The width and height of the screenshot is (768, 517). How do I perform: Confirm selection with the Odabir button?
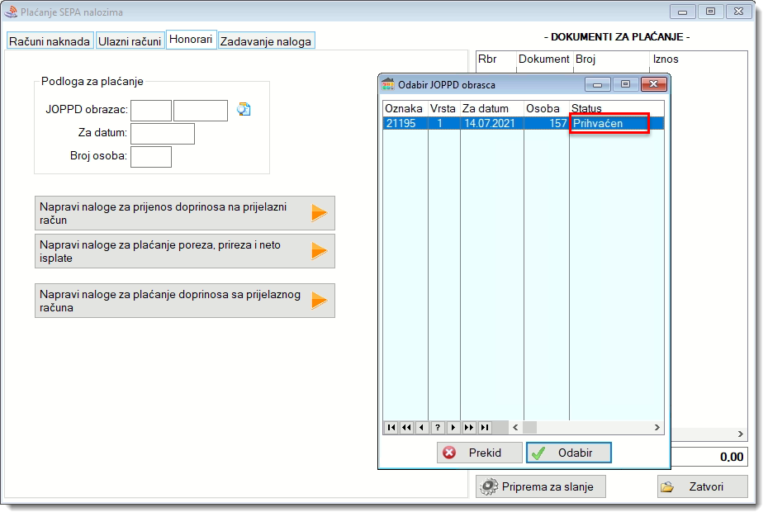tap(569, 453)
